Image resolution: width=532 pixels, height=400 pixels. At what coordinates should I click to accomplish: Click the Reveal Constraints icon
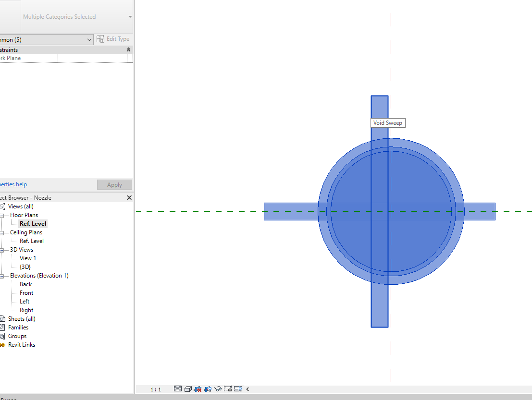click(x=228, y=389)
